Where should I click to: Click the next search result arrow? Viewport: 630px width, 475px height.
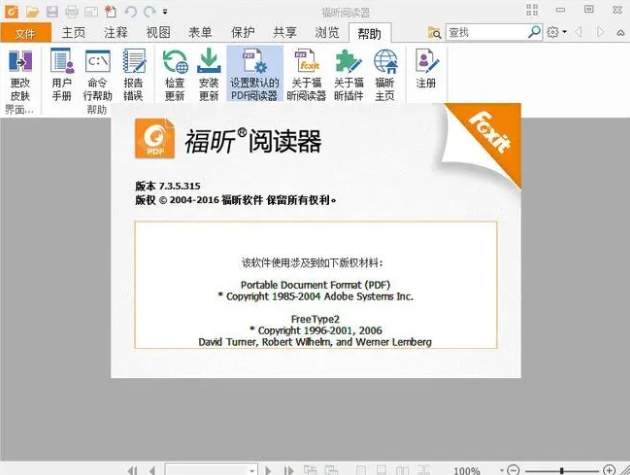600,32
